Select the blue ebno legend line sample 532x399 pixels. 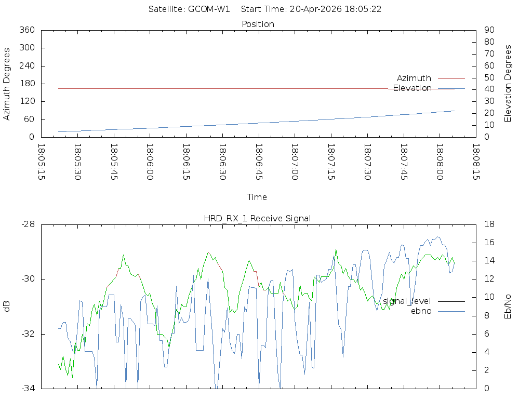click(x=451, y=311)
